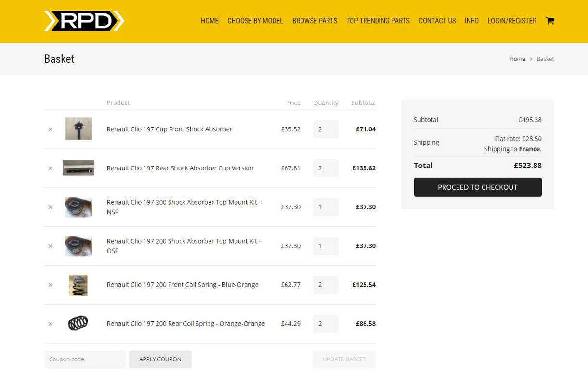588x385 pixels.
Task: Open Rear Shock Absorber Cup Version thumbnail
Action: pos(78,167)
